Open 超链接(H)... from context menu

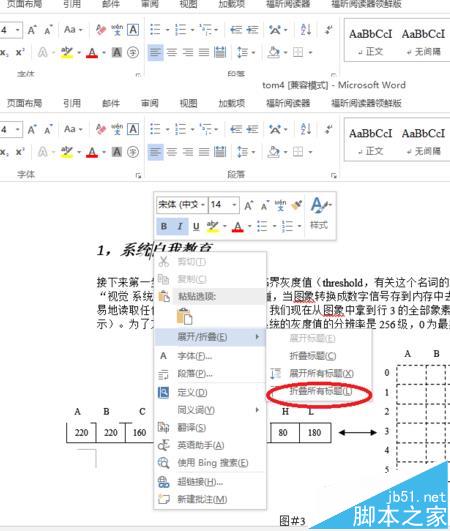pyautogui.click(x=209, y=482)
